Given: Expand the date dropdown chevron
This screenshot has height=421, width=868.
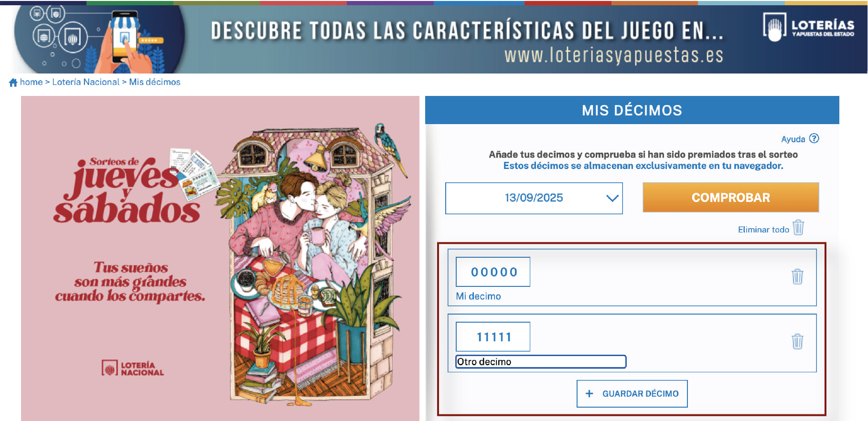Looking at the screenshot, I should [612, 198].
